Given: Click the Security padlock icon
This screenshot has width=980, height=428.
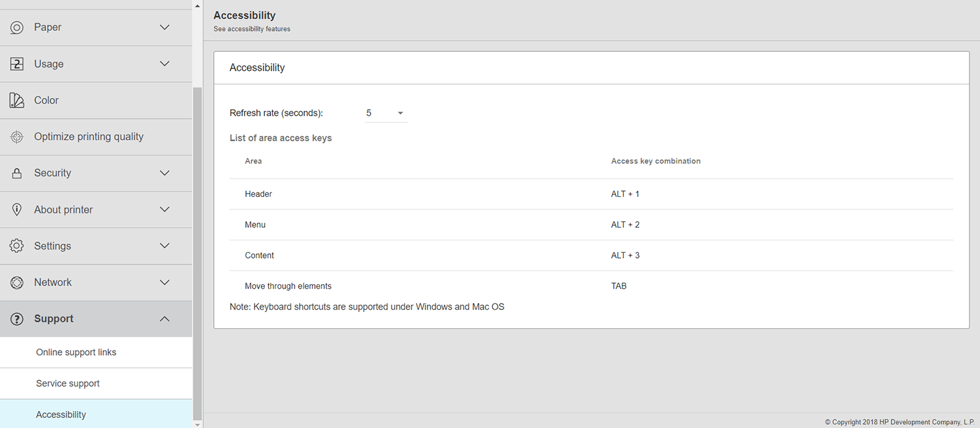Looking at the screenshot, I should tap(16, 173).
